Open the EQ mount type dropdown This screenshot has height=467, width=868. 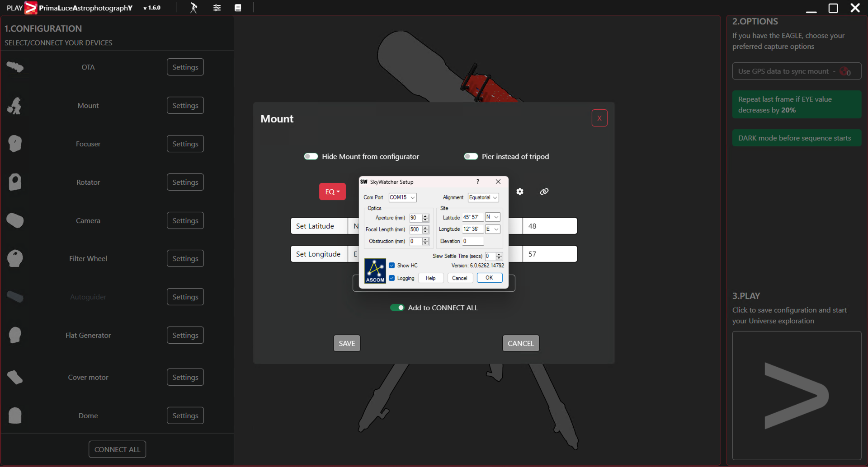coord(332,191)
